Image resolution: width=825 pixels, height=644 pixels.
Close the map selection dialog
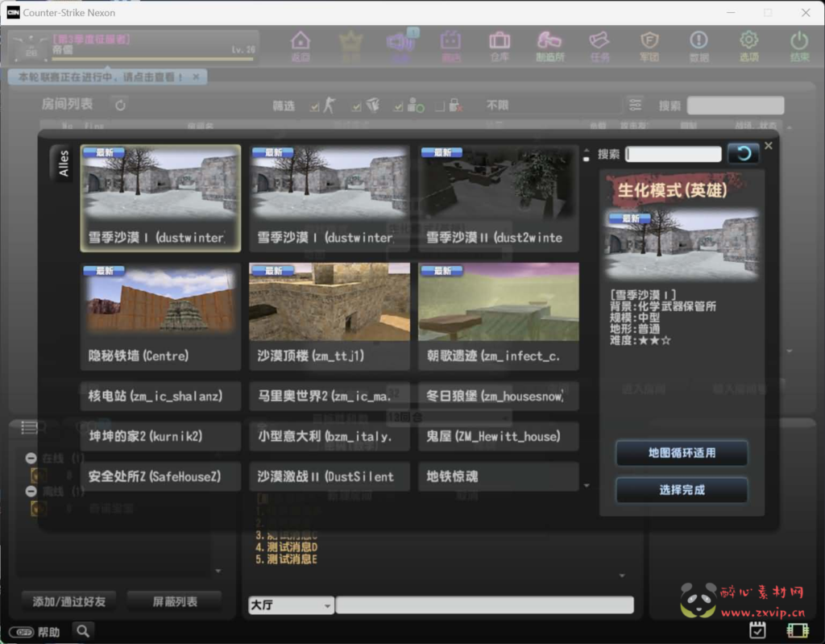coord(769,146)
